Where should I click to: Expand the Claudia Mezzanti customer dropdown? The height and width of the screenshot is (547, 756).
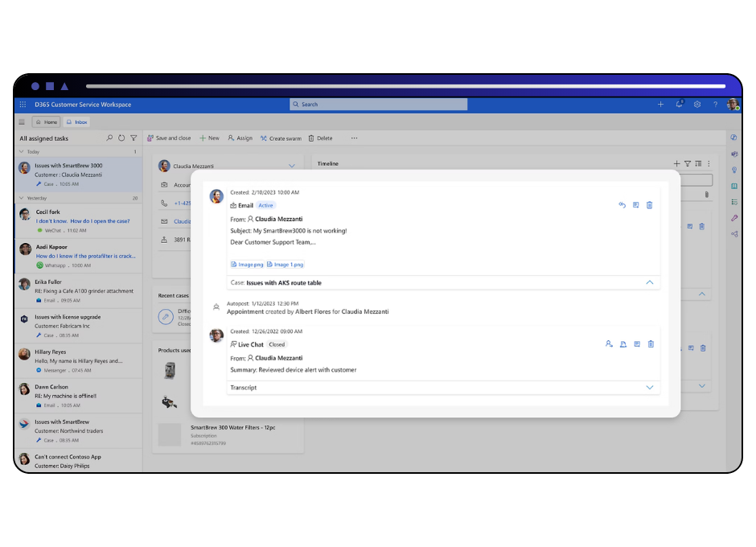(x=291, y=167)
